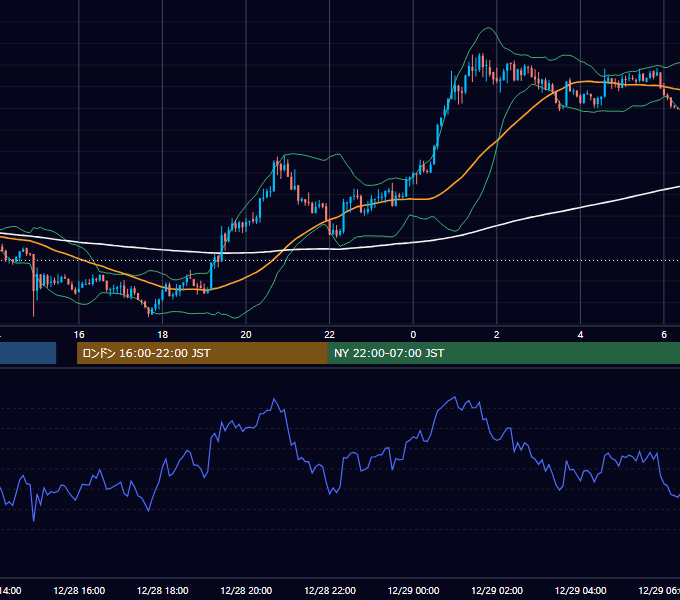Click the 12/29 04:00 time label
Viewport: 680px width, 600px height.
(581, 590)
